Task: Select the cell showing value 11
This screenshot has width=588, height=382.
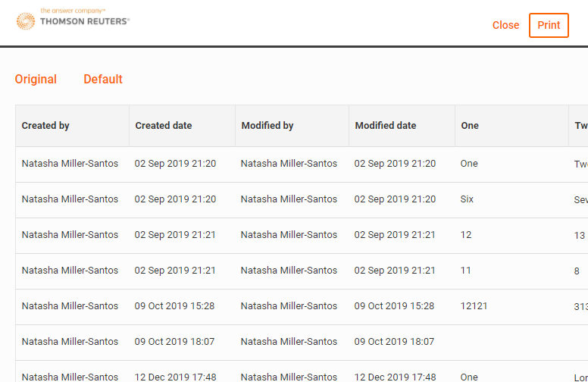Action: pos(466,271)
